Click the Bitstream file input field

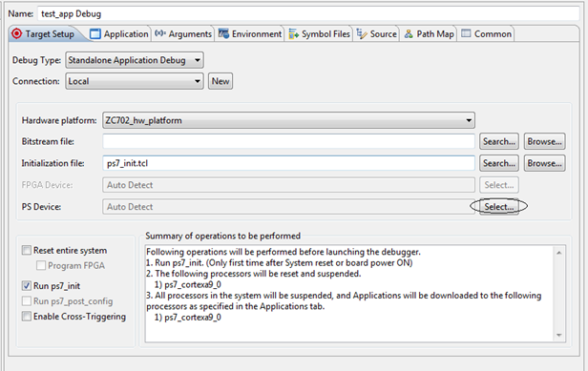tap(288, 141)
